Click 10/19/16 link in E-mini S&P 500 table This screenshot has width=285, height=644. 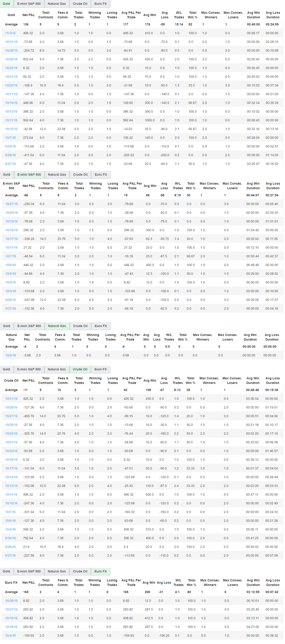coord(11,221)
